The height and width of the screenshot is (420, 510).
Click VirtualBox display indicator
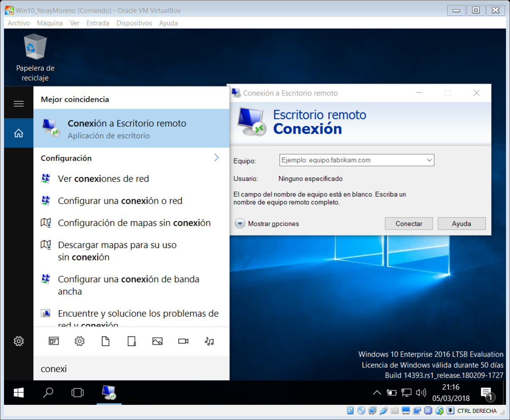[406, 411]
